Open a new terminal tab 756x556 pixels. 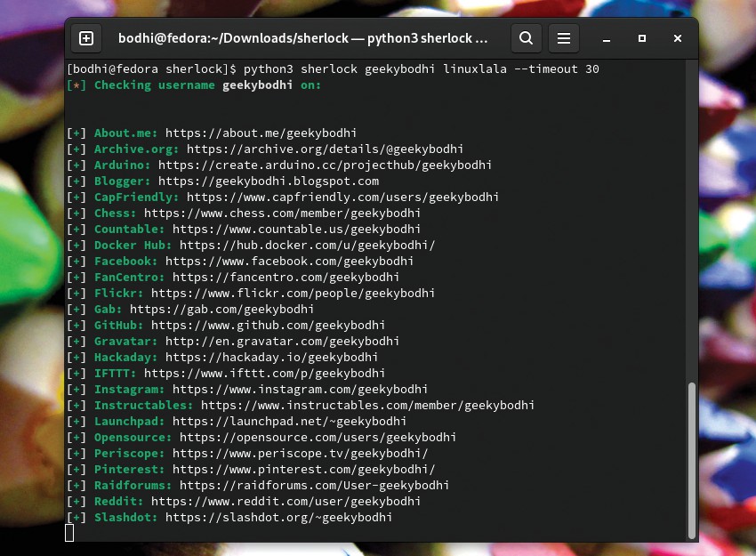pyautogui.click(x=86, y=38)
